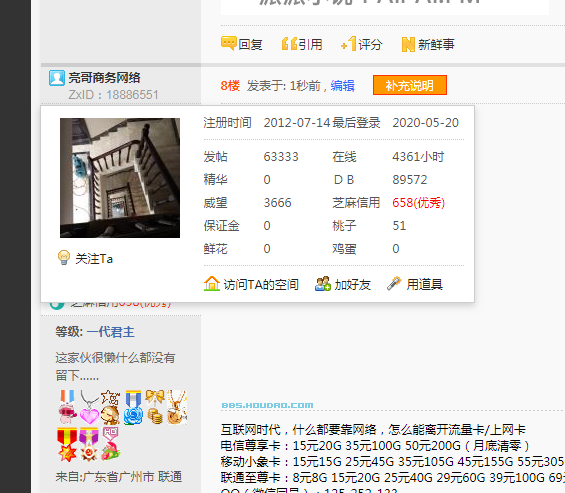Click the red star medal badge
Image resolution: width=565 pixels, height=493 pixels.
click(67, 444)
